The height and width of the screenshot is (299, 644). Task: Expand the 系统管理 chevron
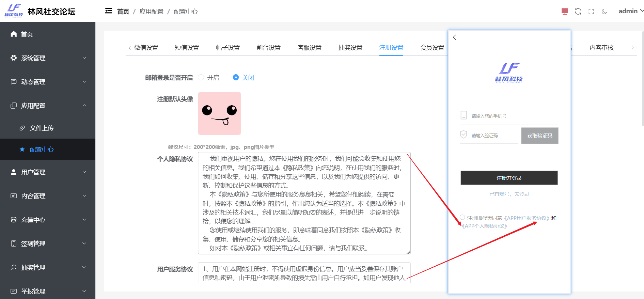pyautogui.click(x=84, y=58)
